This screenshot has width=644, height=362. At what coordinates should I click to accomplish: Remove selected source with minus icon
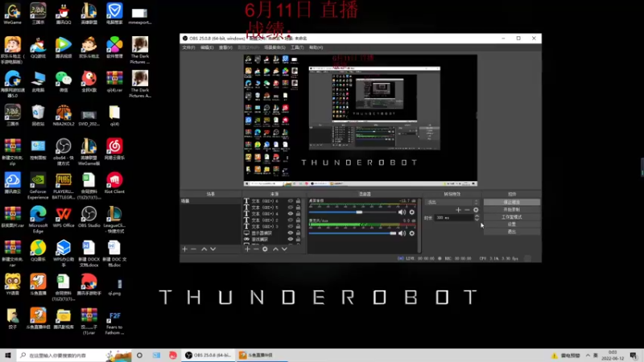click(256, 249)
